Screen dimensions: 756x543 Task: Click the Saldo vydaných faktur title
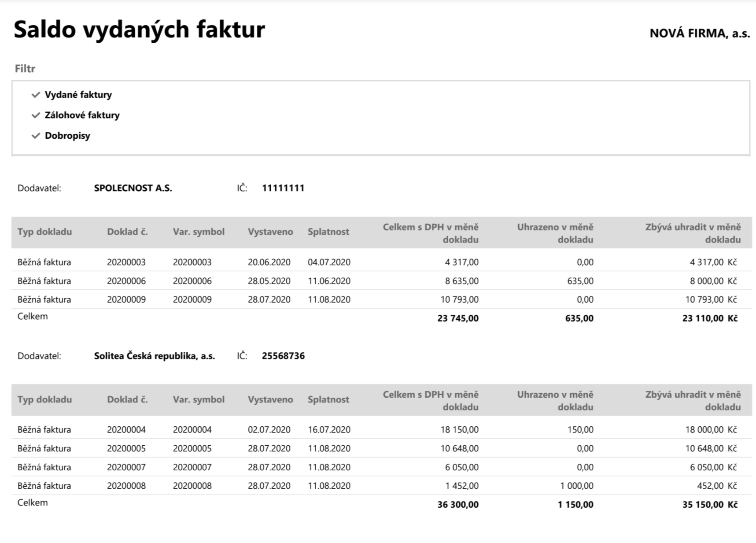tap(140, 30)
